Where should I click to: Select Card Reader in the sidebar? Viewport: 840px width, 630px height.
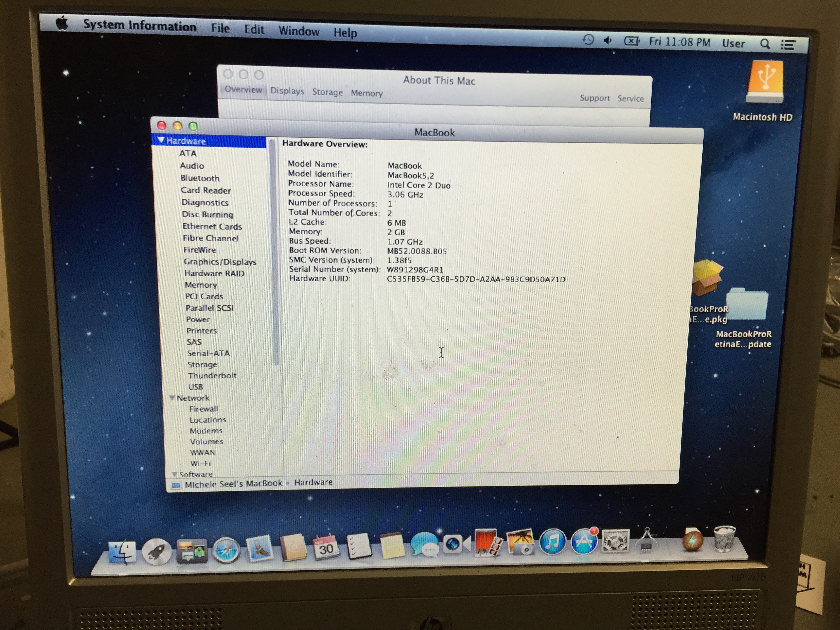[206, 190]
